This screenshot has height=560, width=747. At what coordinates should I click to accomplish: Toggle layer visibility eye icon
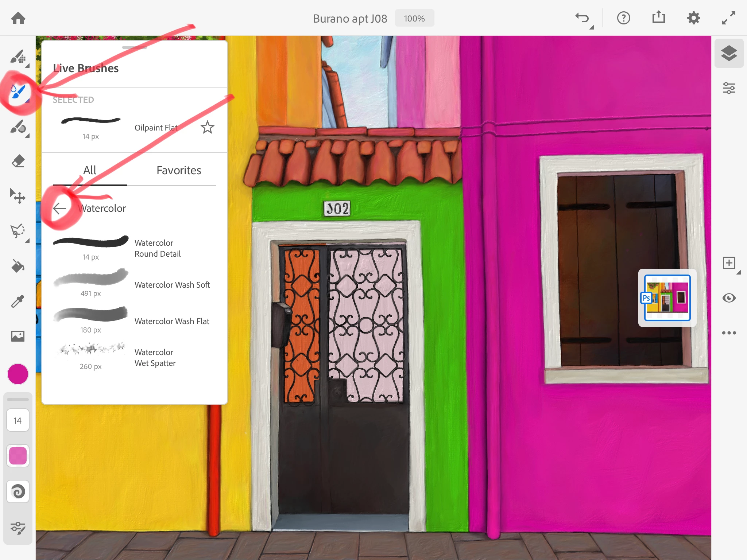pos(729,298)
